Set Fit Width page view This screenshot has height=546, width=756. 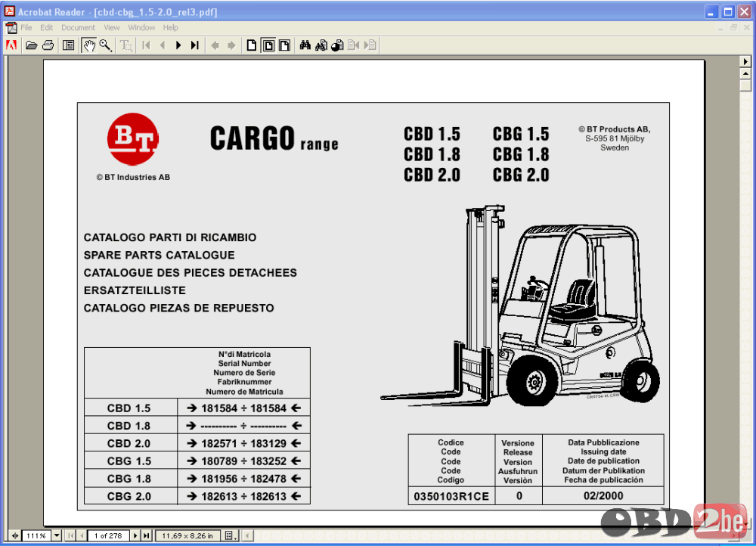point(284,45)
